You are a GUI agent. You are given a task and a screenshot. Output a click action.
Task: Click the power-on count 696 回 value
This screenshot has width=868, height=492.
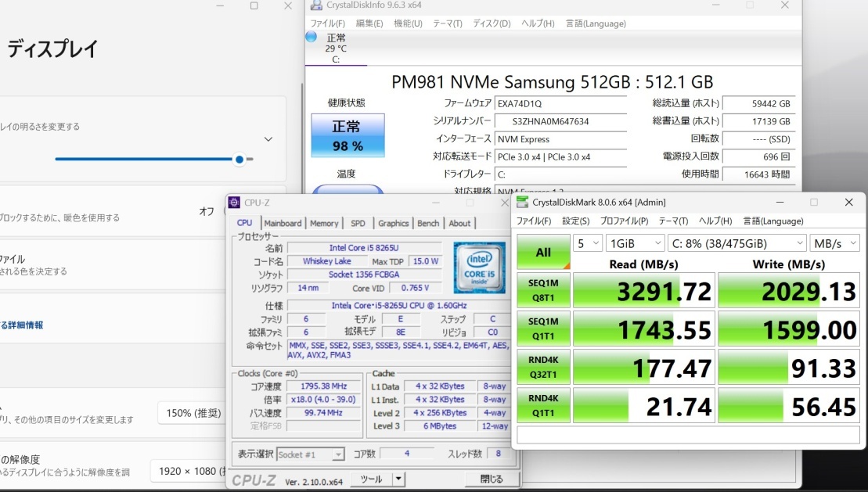(x=758, y=156)
